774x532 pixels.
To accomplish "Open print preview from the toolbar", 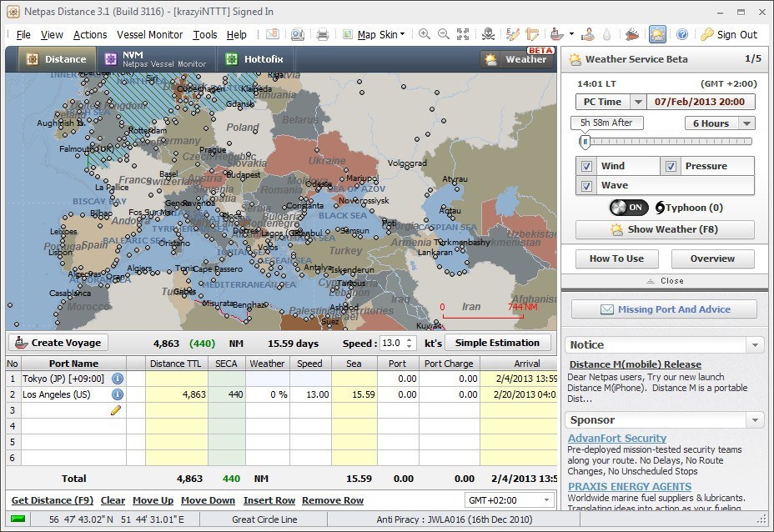I will (x=297, y=34).
